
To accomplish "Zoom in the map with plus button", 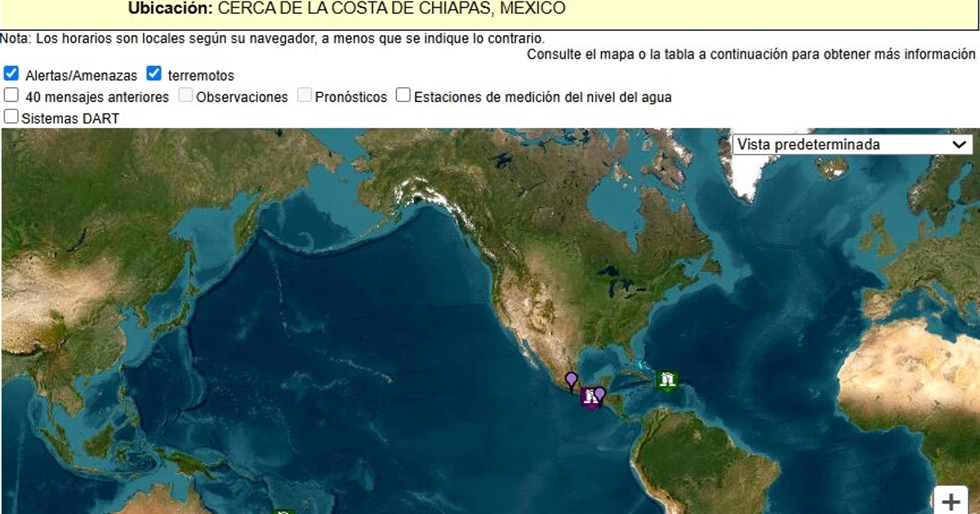I will tap(951, 502).
